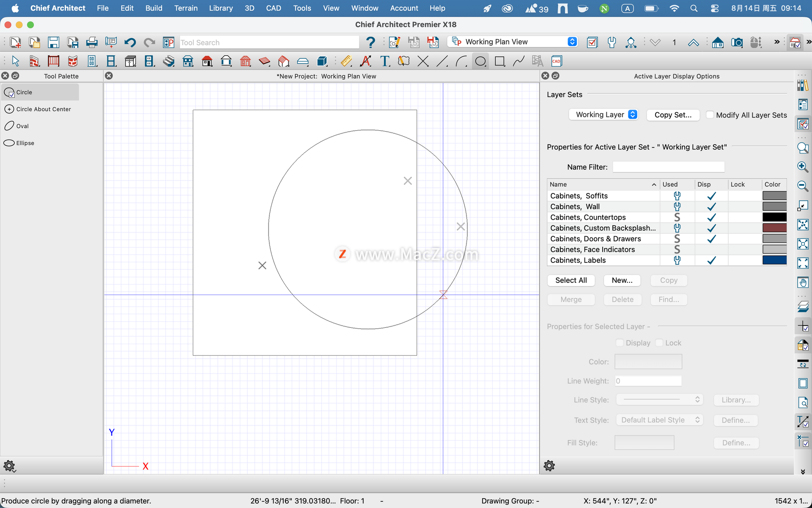Click the Copy Set... button
The width and height of the screenshot is (812, 508).
tap(673, 115)
